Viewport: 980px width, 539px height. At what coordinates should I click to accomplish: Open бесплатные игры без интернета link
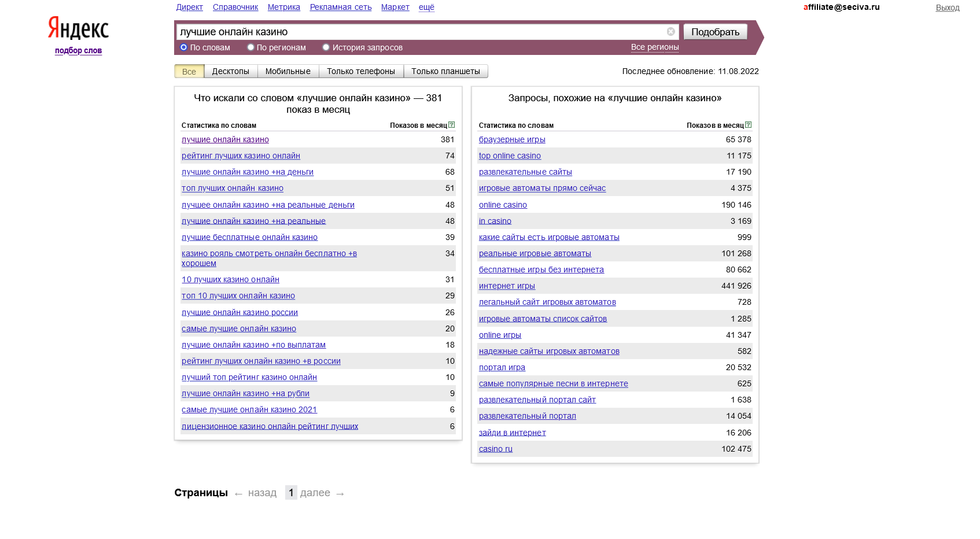coord(541,269)
